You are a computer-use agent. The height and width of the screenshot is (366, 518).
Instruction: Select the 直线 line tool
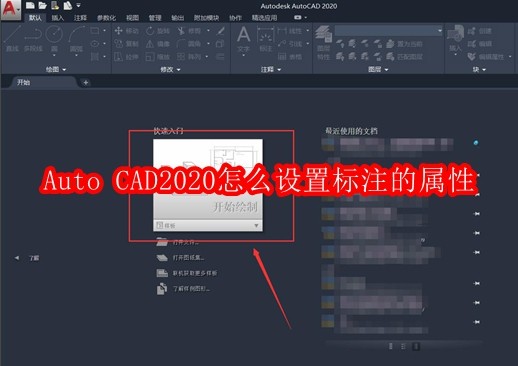pyautogui.click(x=12, y=39)
